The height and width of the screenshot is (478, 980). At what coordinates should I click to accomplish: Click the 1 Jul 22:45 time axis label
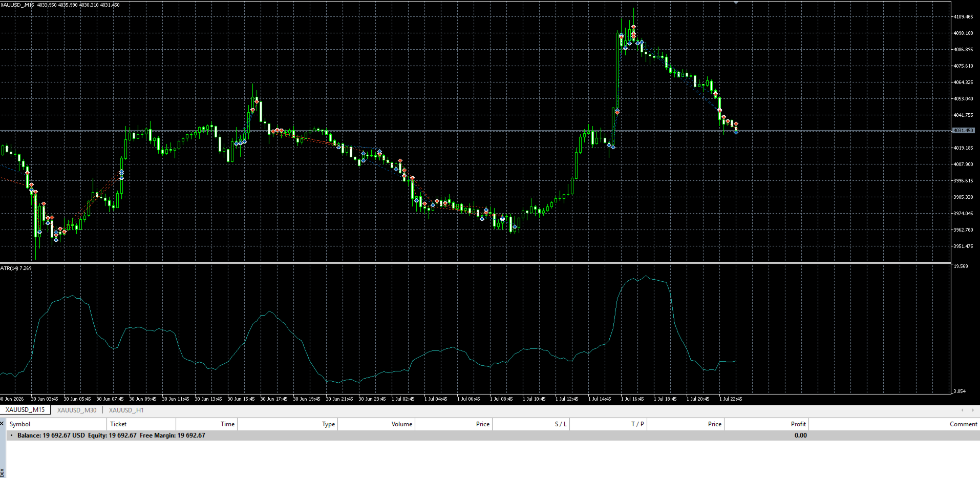point(731,399)
